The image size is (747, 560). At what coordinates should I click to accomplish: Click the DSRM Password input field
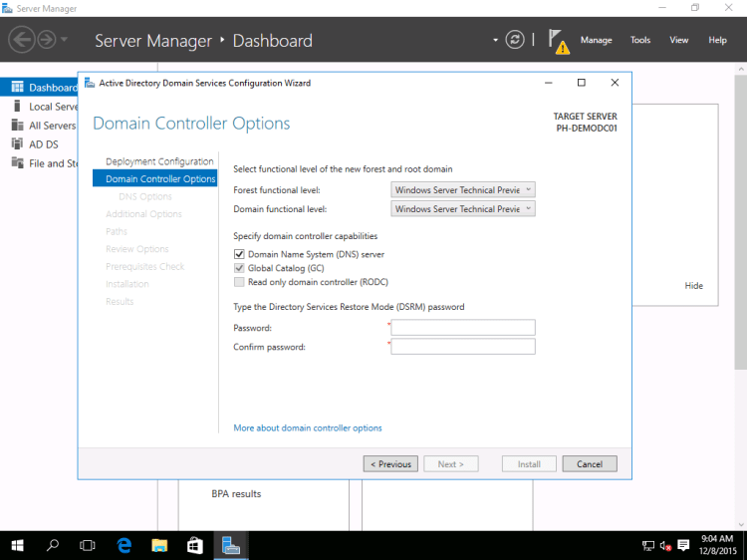pyautogui.click(x=463, y=327)
